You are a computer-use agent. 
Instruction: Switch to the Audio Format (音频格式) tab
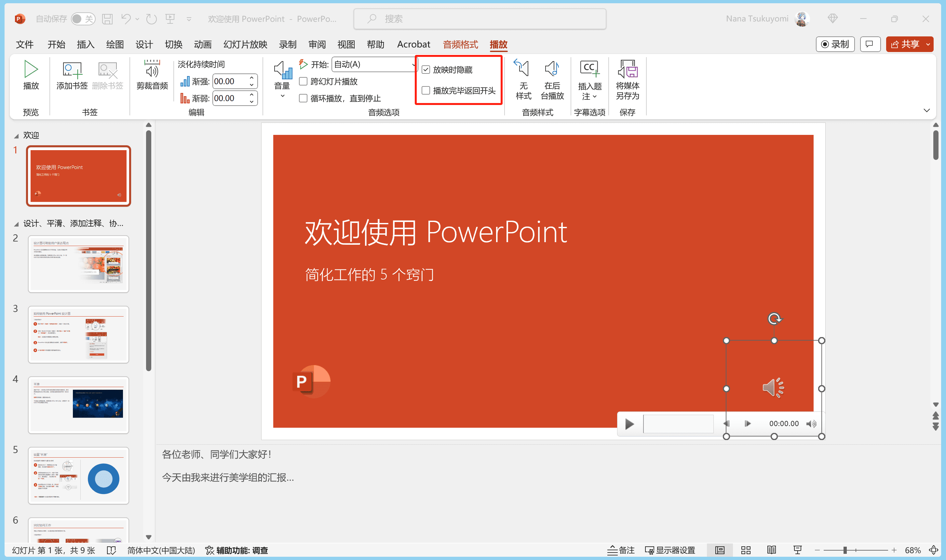460,45
